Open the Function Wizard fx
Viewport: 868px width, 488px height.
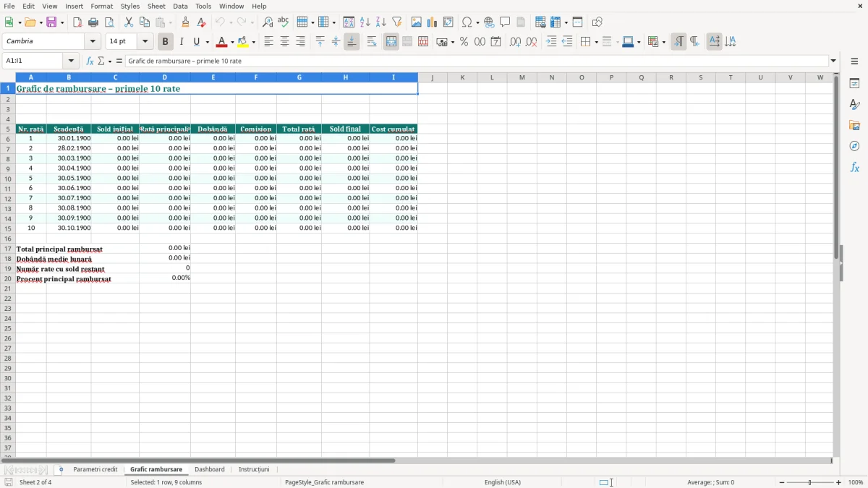(90, 61)
